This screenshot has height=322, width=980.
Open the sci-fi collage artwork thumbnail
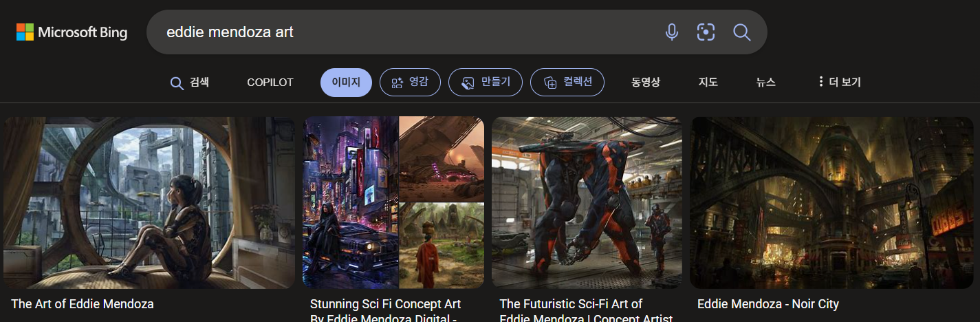[393, 202]
